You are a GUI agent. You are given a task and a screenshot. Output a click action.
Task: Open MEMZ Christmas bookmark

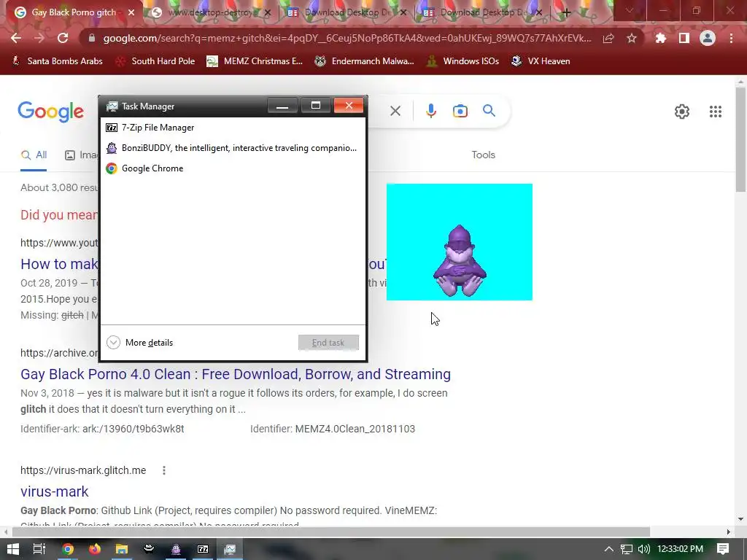pos(255,61)
